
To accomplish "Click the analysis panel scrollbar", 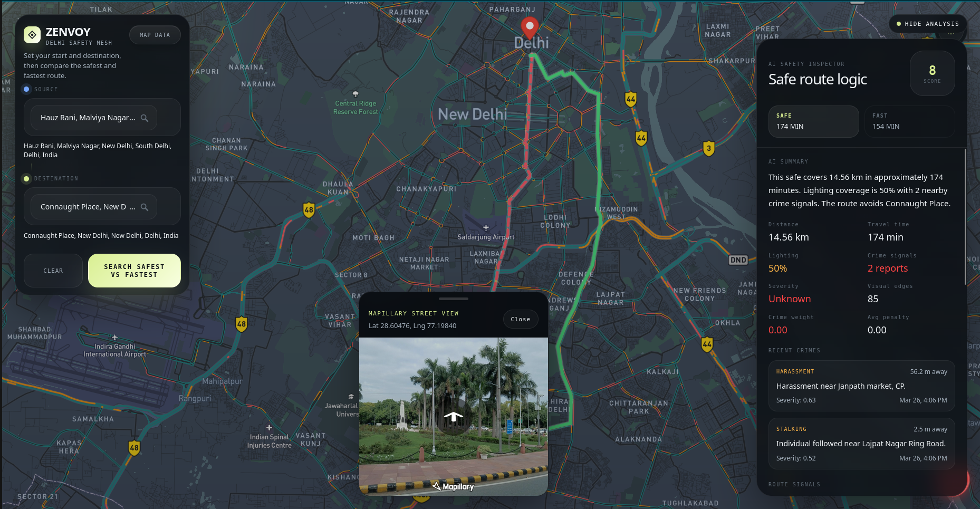I will [965, 216].
